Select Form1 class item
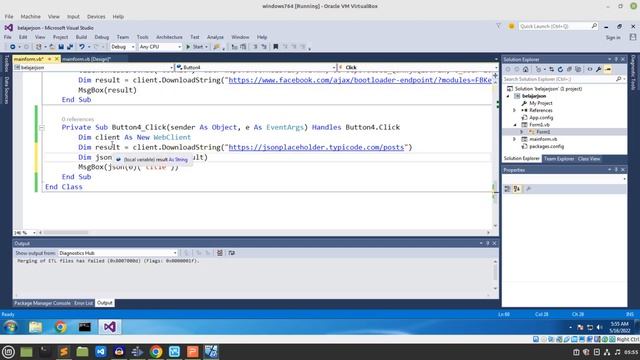This screenshot has width=640, height=360. (543, 132)
